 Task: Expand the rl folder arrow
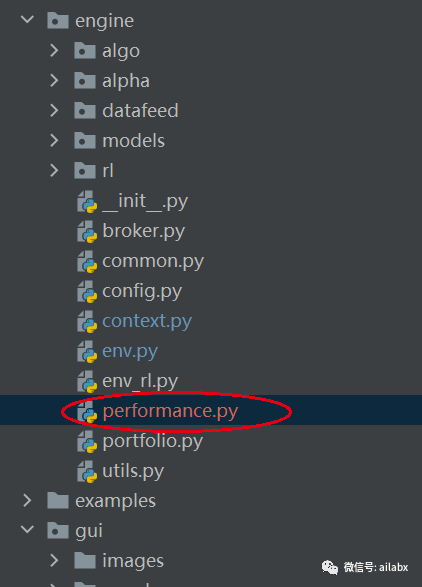coord(54,171)
